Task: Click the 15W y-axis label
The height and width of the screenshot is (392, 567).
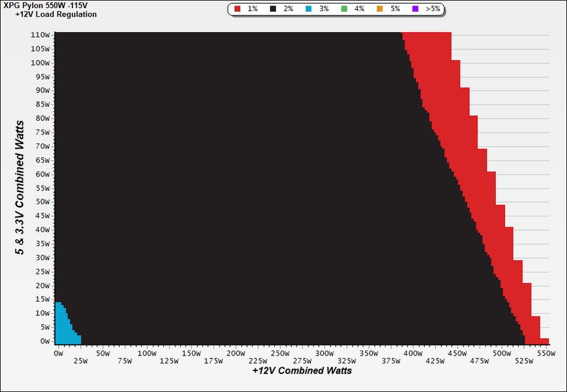Action: [x=42, y=300]
